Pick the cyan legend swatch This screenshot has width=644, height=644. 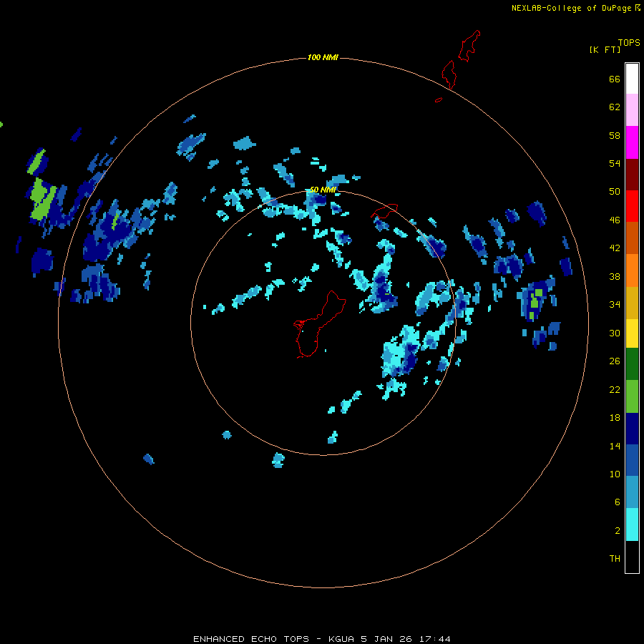coord(632,525)
